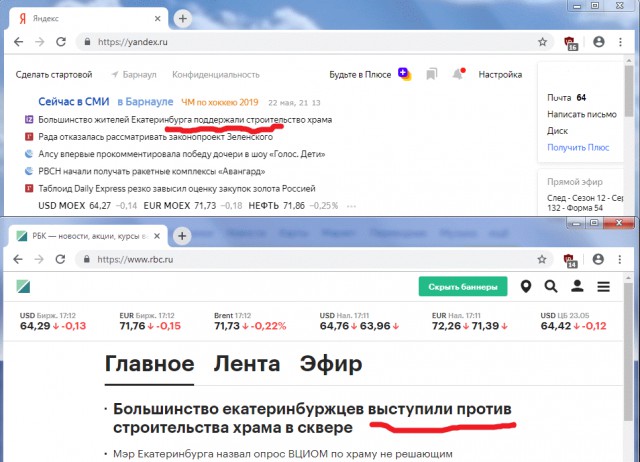This screenshot has height=462, width=640.
Task: Open a new tab in RBC window
Action: [182, 236]
